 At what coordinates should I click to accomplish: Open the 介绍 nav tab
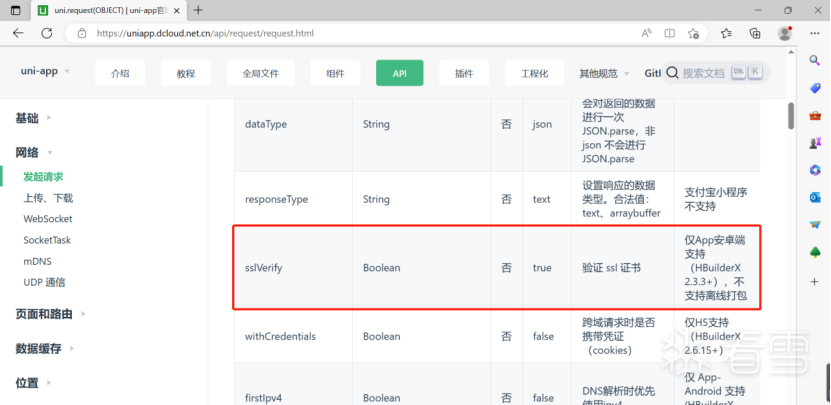[120, 73]
